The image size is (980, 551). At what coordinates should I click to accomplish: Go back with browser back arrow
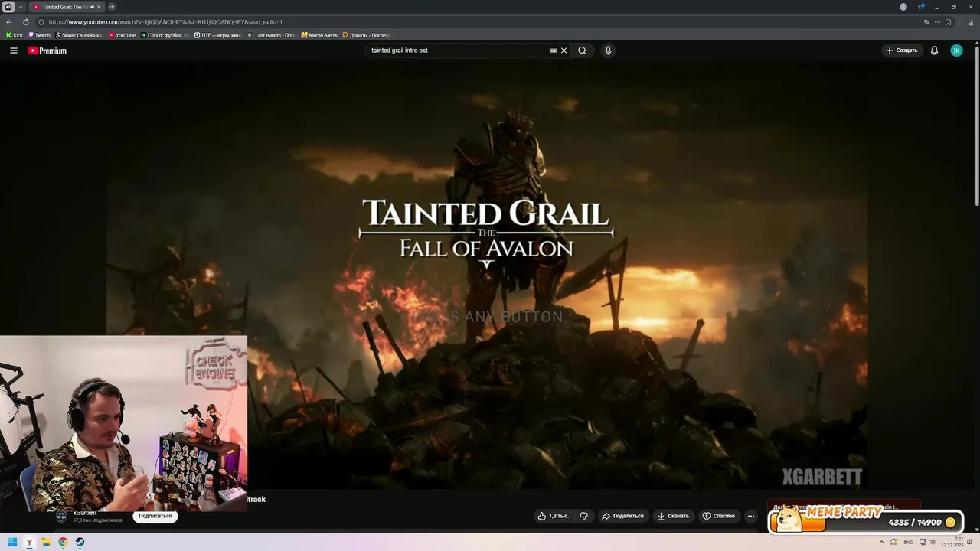pyautogui.click(x=9, y=22)
